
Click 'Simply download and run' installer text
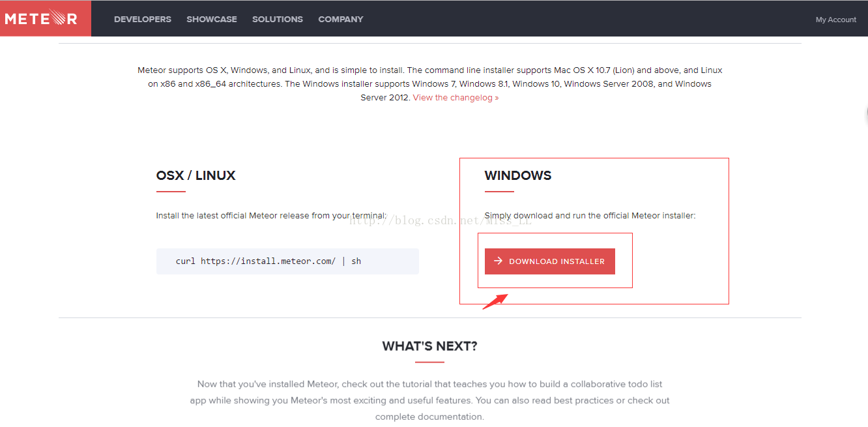[590, 216]
